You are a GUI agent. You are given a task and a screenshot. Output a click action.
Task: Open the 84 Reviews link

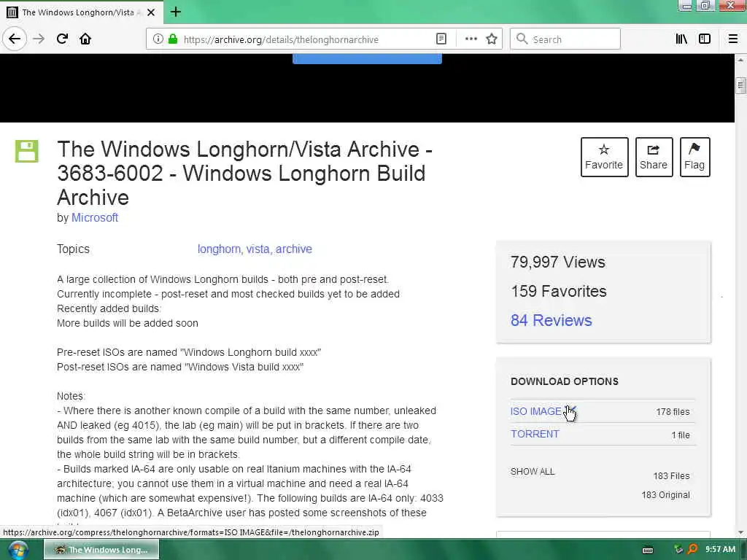click(551, 321)
